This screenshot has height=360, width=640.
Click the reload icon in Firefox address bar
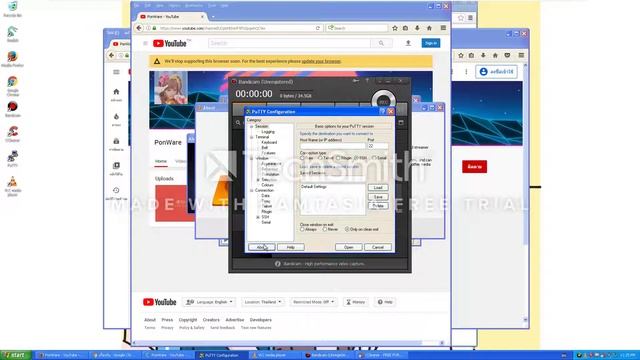pos(318,28)
